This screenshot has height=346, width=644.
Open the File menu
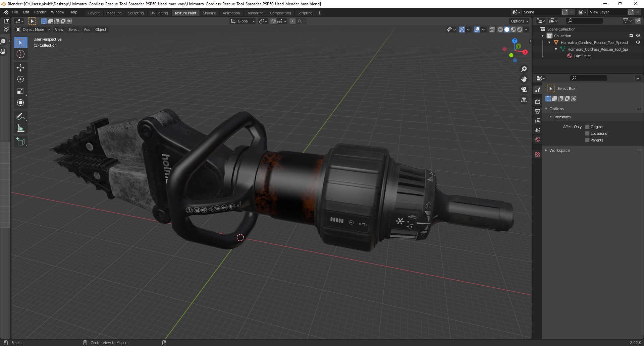pyautogui.click(x=15, y=12)
